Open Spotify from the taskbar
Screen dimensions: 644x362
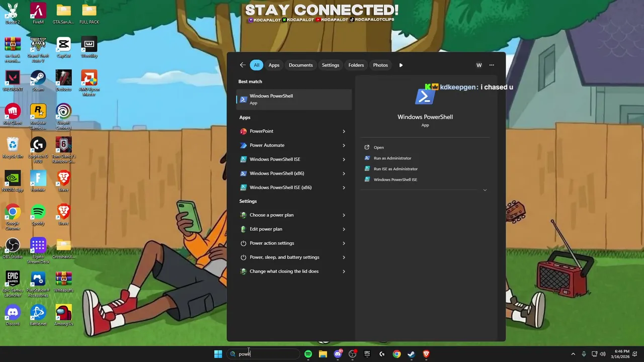click(308, 354)
